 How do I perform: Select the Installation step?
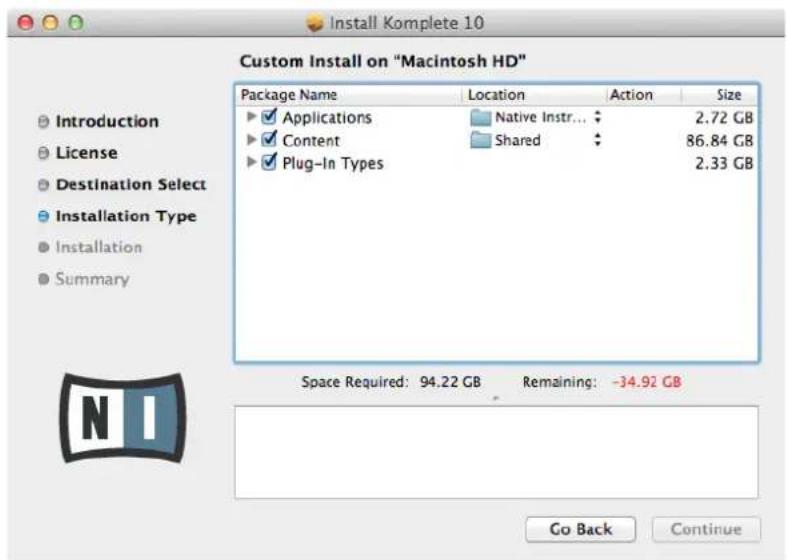pyautogui.click(x=99, y=247)
